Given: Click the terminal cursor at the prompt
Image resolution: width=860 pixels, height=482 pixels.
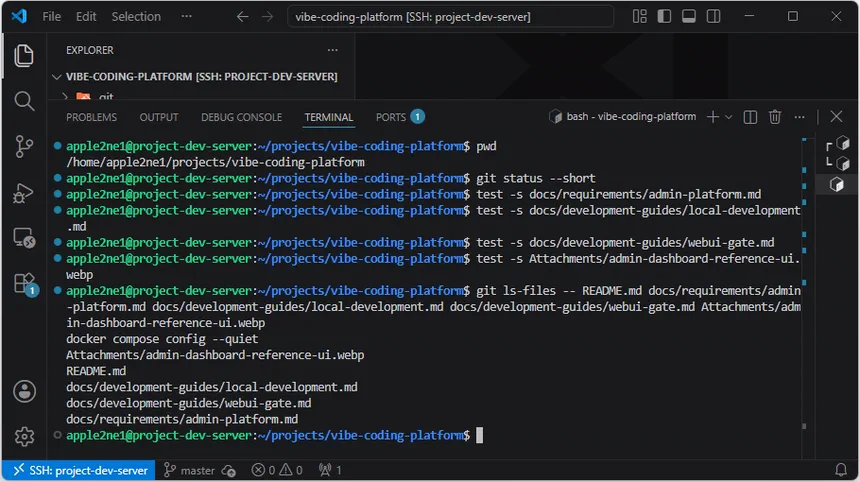Looking at the screenshot, I should [x=479, y=435].
